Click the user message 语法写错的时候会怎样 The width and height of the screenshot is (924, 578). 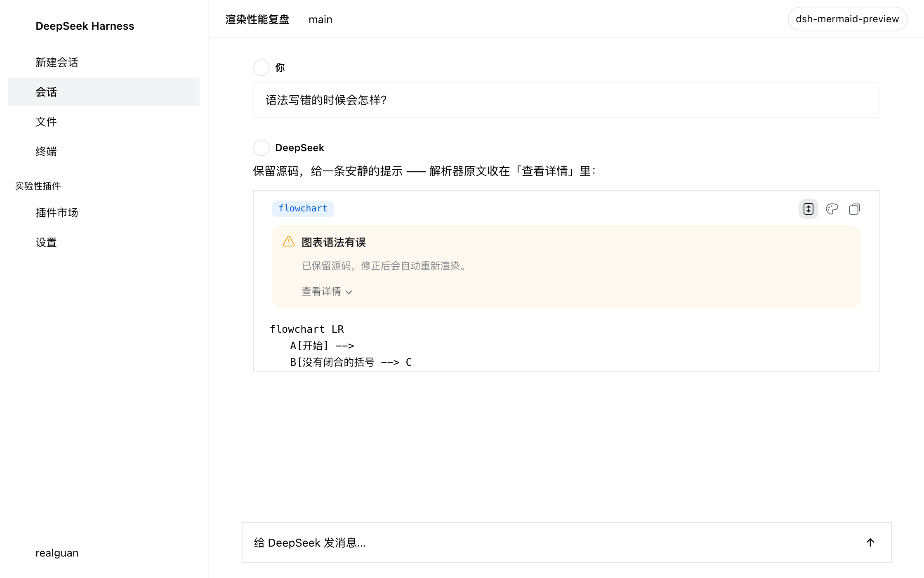[x=567, y=100]
